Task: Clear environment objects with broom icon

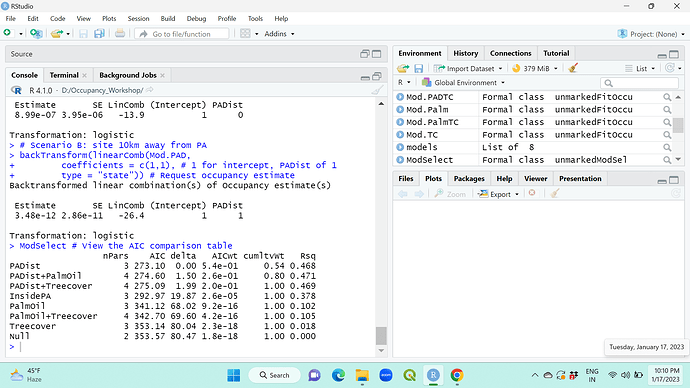Action: [573, 68]
